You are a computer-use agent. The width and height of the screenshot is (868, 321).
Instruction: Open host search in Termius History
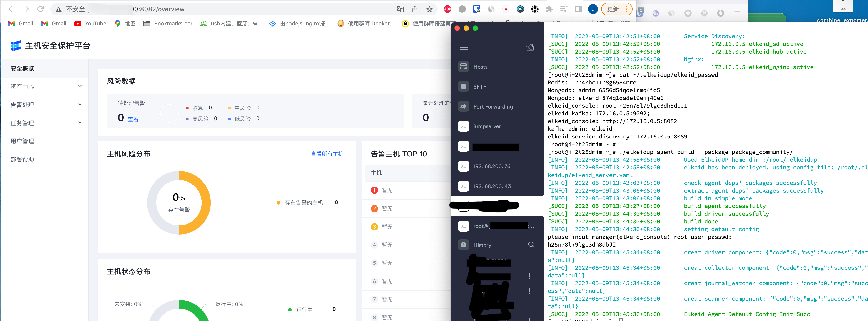pos(531,245)
